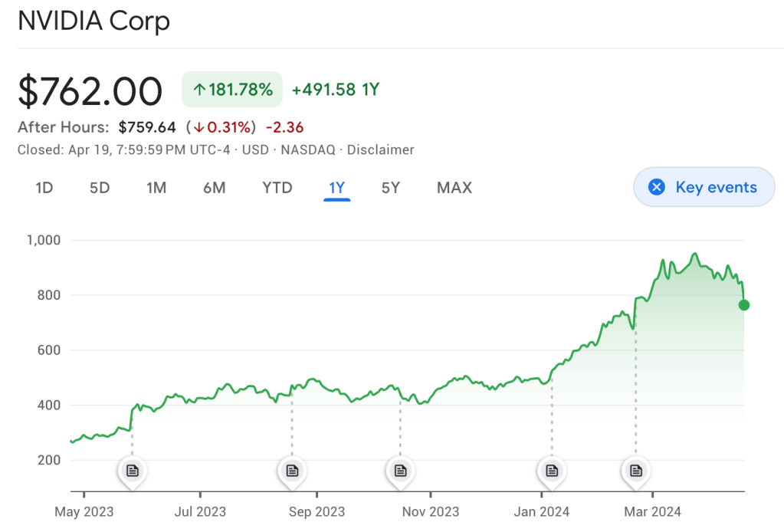This screenshot has height=532, width=784.
Task: Click the key event marker at January 2024
Action: 551,470
